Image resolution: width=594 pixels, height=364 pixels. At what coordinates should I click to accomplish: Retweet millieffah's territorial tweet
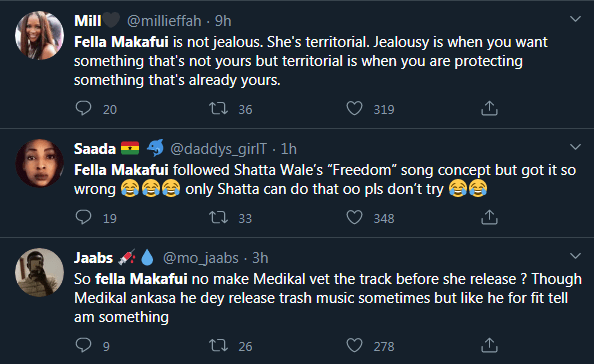point(219,108)
